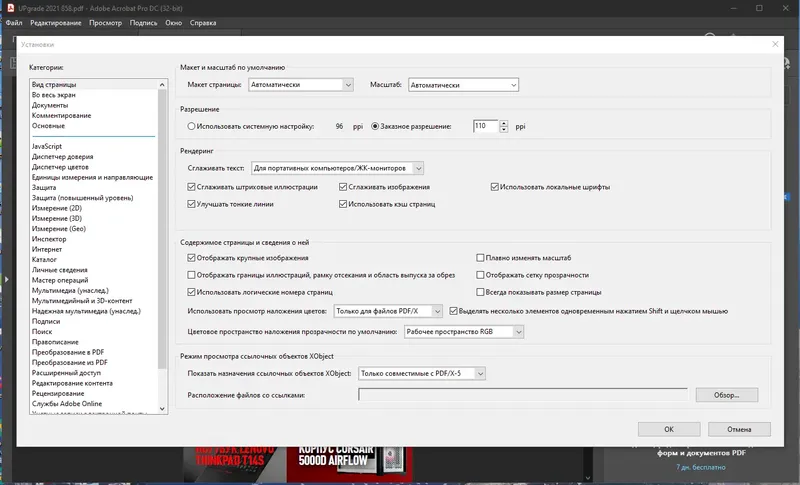The width and height of the screenshot is (800, 485).
Task: Click the custom resolution ppi input field
Action: (x=486, y=126)
